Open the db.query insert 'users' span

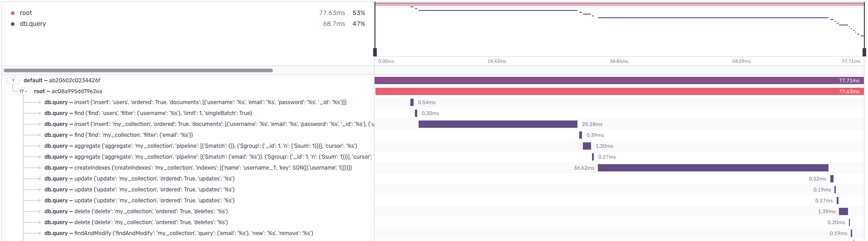(x=195, y=102)
